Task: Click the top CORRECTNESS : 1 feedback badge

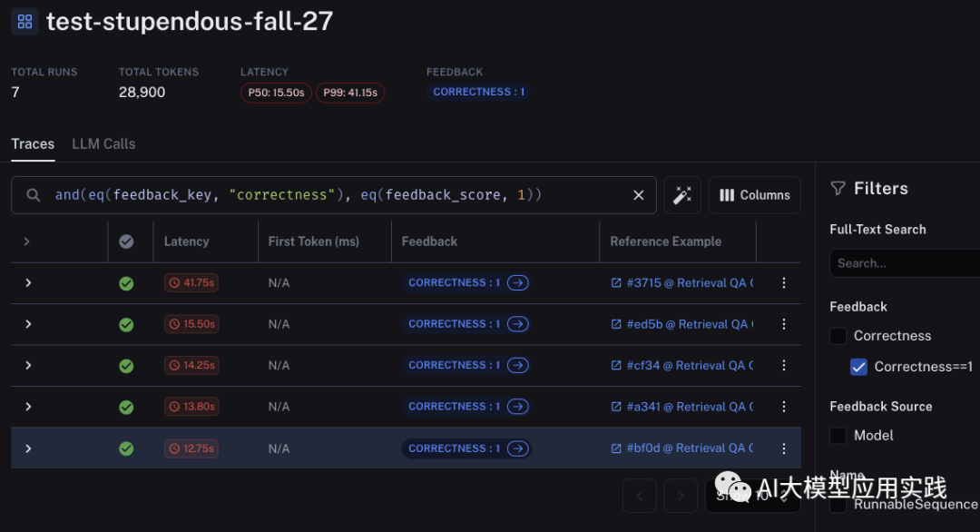Action: [x=479, y=92]
